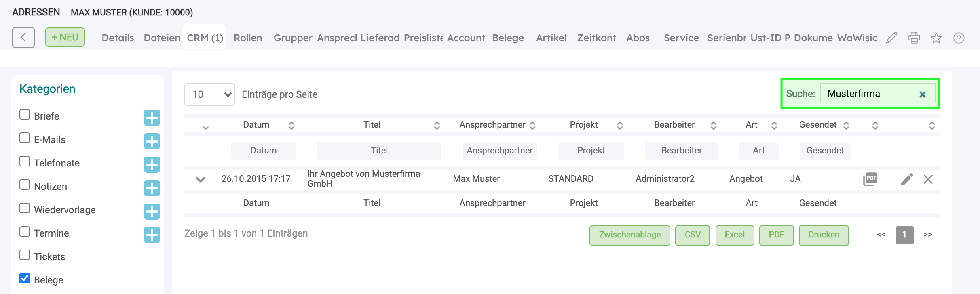Click the star favorite icon
This screenshot has height=294, width=980.
pyautogui.click(x=936, y=38)
